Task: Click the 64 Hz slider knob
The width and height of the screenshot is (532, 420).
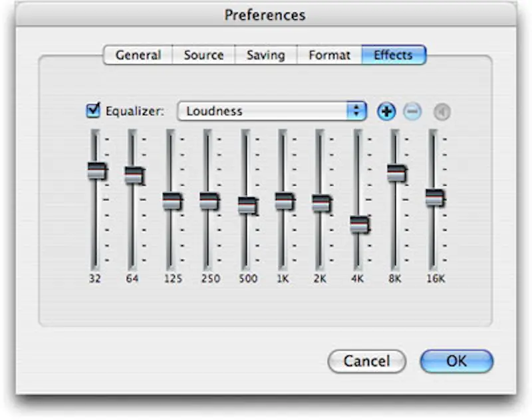Action: click(134, 175)
